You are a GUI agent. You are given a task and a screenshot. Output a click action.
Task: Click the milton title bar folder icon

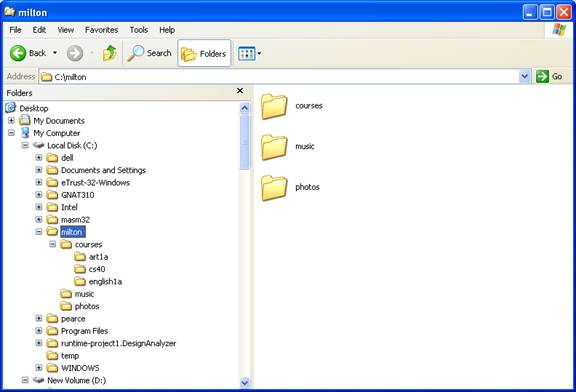(x=10, y=12)
